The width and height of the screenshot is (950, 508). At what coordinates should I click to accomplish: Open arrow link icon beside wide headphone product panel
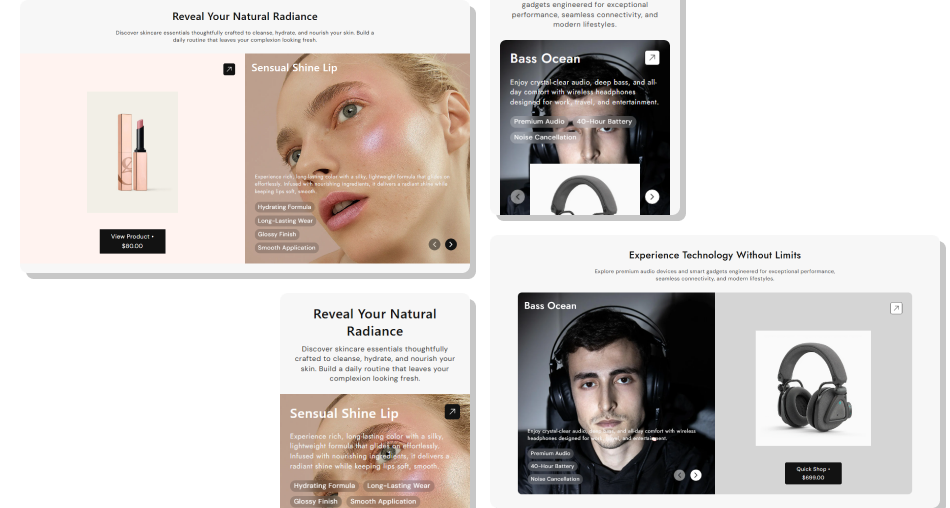(896, 308)
